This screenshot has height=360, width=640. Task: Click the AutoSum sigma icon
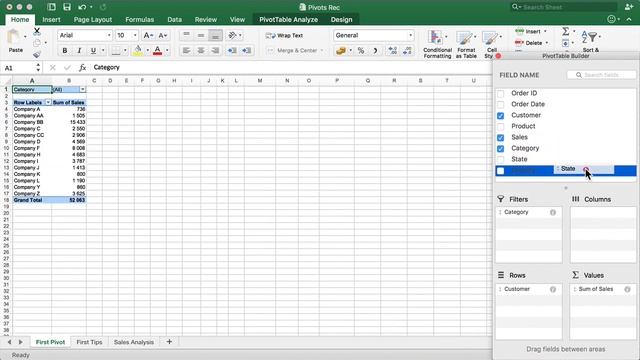566,31
